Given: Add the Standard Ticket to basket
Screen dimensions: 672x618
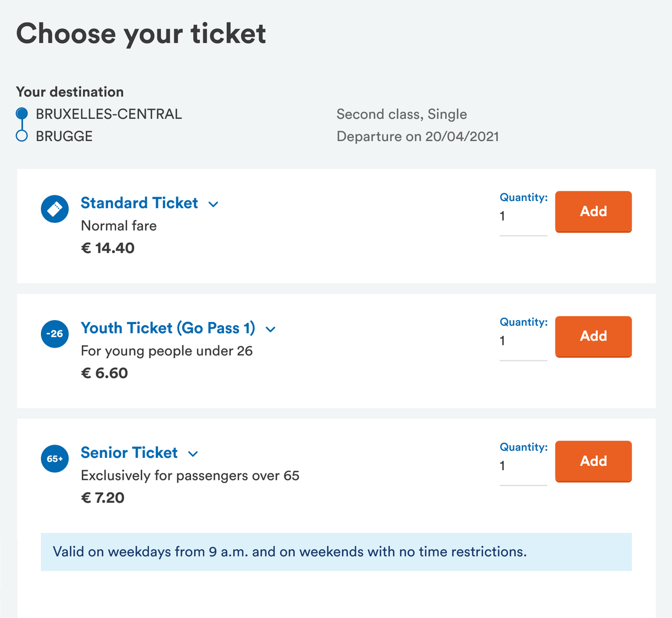Looking at the screenshot, I should pos(594,212).
